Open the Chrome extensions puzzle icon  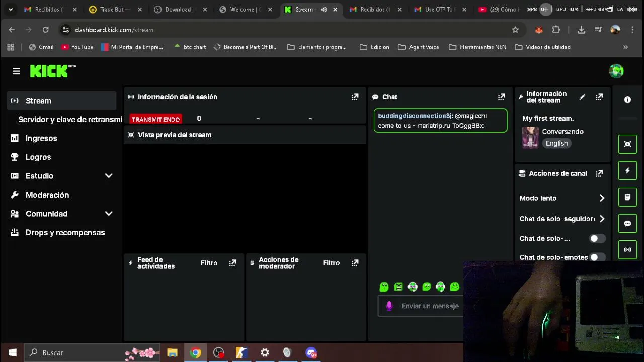pos(556,30)
